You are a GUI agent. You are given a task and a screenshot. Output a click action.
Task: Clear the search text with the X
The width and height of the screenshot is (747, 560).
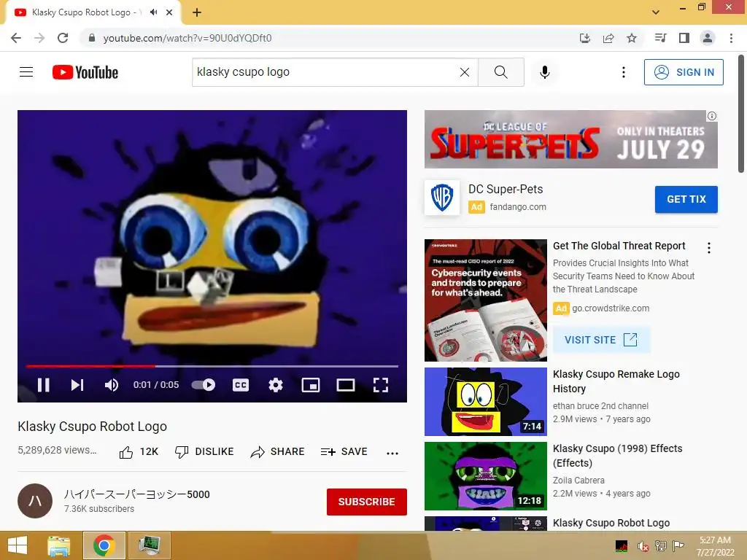[x=465, y=72]
